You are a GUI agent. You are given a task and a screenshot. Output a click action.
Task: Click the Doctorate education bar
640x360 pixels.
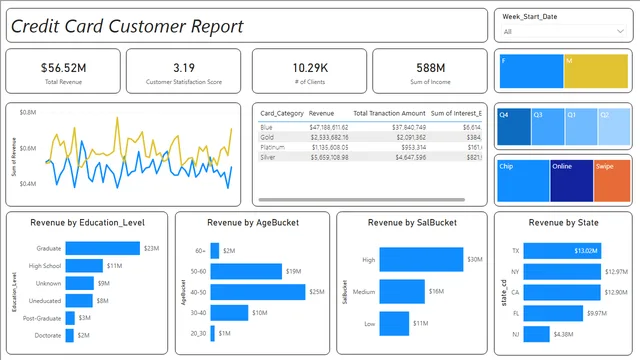pyautogui.click(x=69, y=336)
